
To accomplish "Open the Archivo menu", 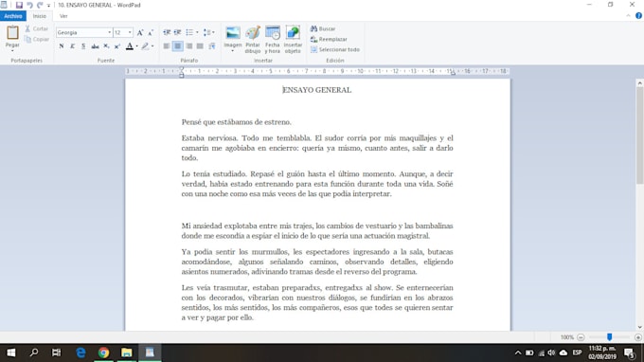I will click(x=13, y=16).
